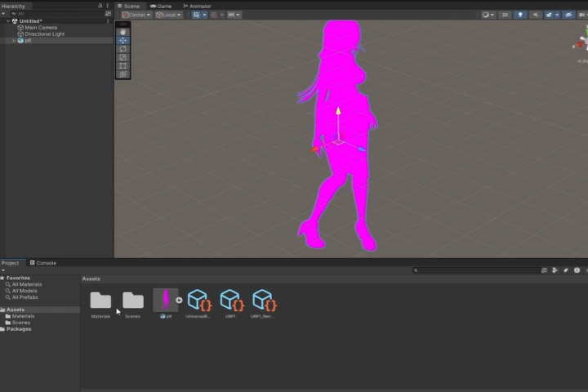Open the Center pivot mode dropdown
Viewport: 588px width, 392px height.
[136, 15]
